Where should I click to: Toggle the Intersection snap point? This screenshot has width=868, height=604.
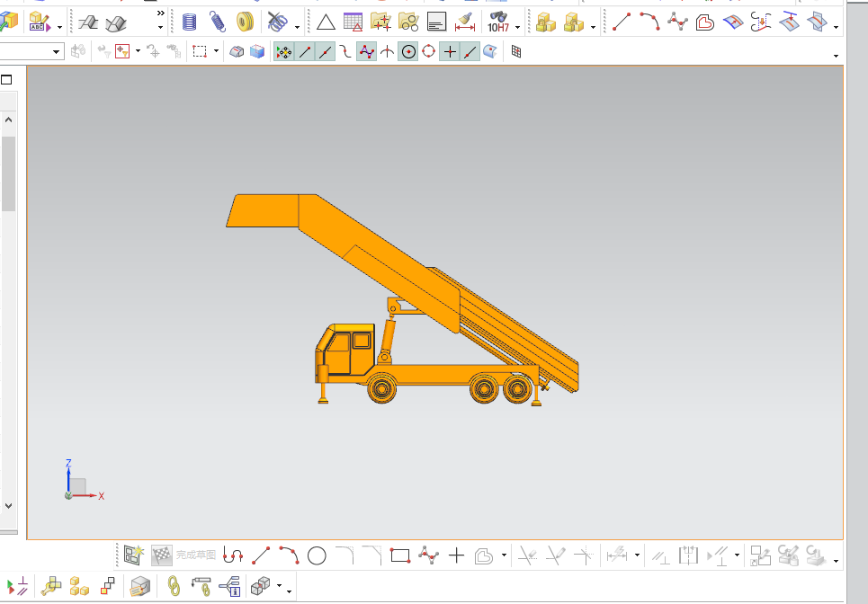pyautogui.click(x=387, y=52)
